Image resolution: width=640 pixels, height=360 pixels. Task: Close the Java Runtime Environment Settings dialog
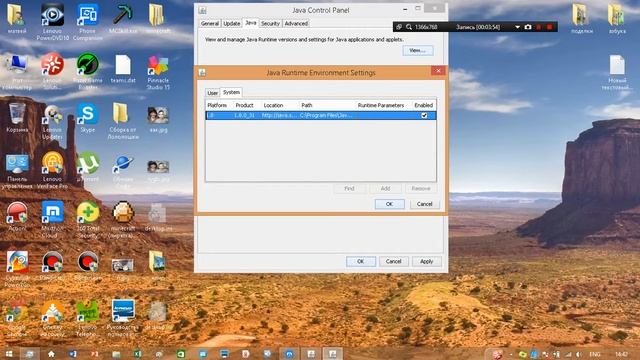point(438,71)
